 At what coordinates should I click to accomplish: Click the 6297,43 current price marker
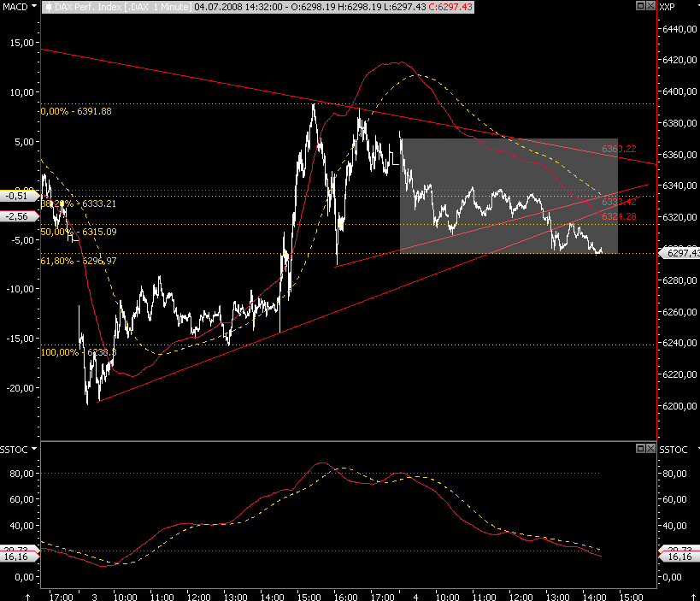(680, 253)
